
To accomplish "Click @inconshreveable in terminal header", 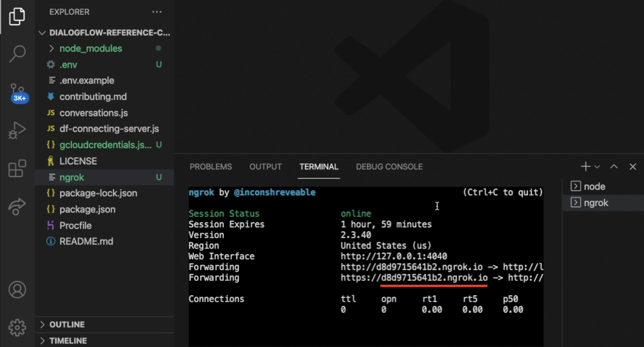I will coord(274,192).
